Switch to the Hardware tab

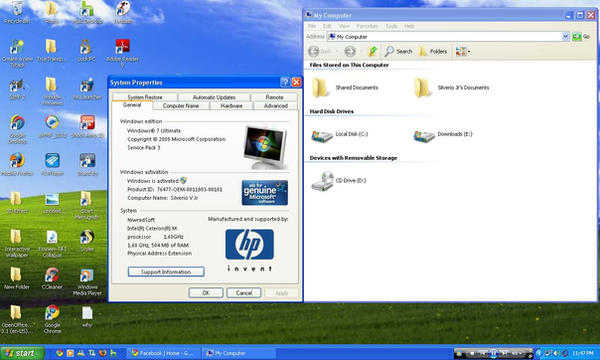pyautogui.click(x=231, y=106)
